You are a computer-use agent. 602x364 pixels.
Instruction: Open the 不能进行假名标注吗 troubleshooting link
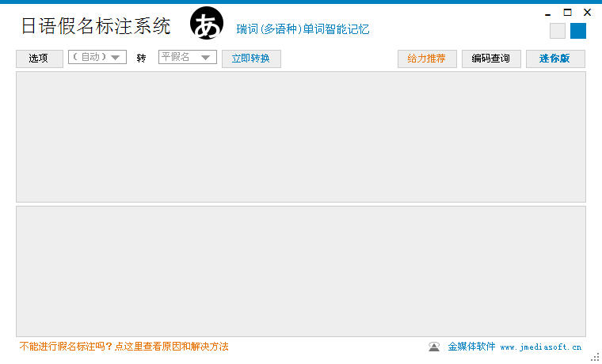124,347
